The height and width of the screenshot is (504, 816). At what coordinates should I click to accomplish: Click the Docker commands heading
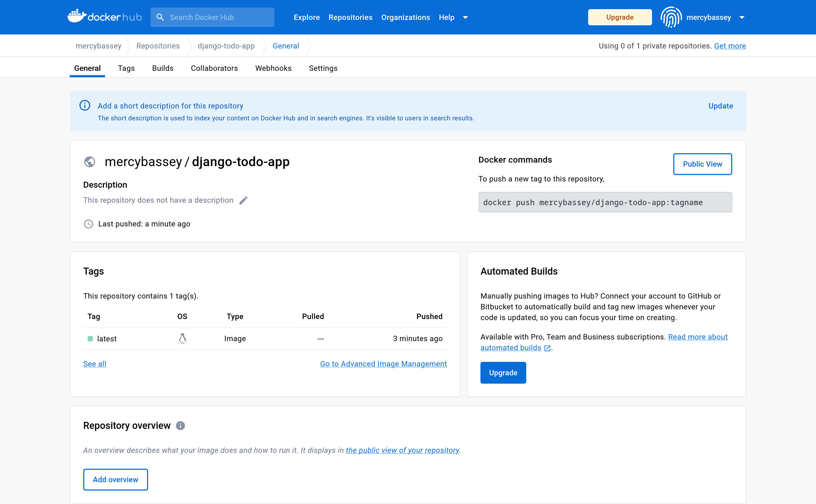click(x=515, y=160)
